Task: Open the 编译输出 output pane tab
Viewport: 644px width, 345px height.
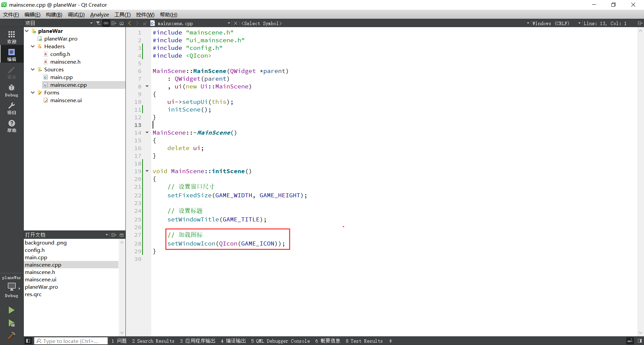Action: [x=233, y=341]
